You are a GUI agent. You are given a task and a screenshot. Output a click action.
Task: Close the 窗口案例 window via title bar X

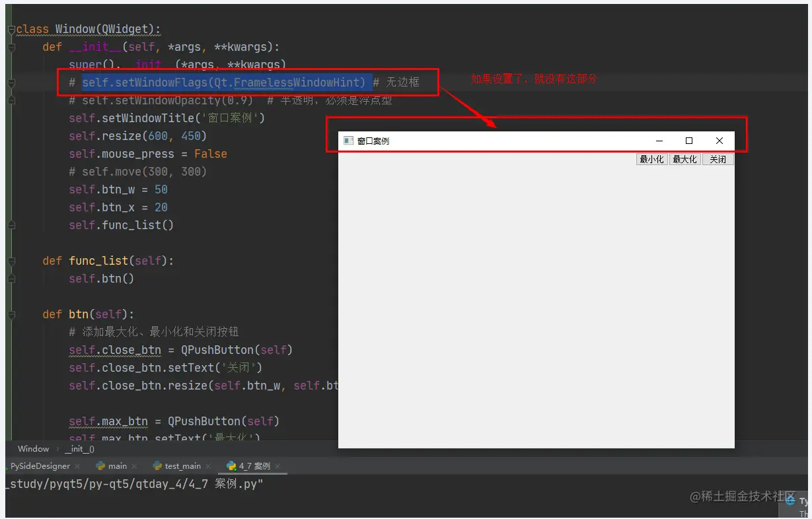click(720, 141)
